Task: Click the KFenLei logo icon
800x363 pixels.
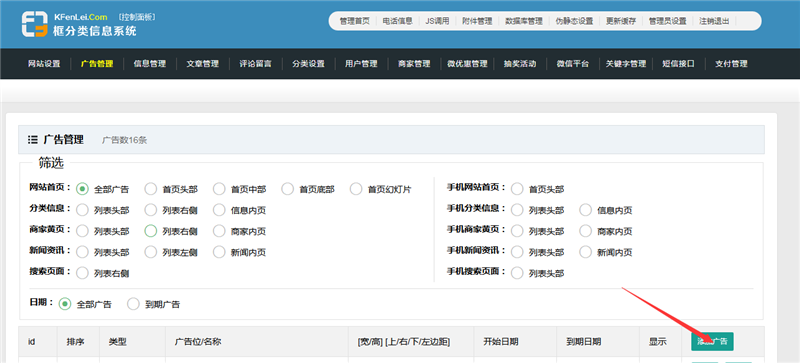Action: (x=35, y=24)
